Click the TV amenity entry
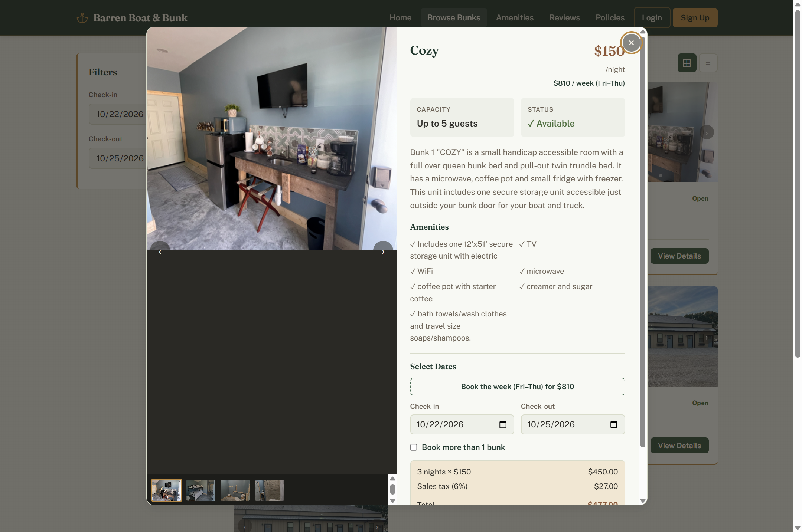Screen dimensions: 802x532 (x=528, y=244)
